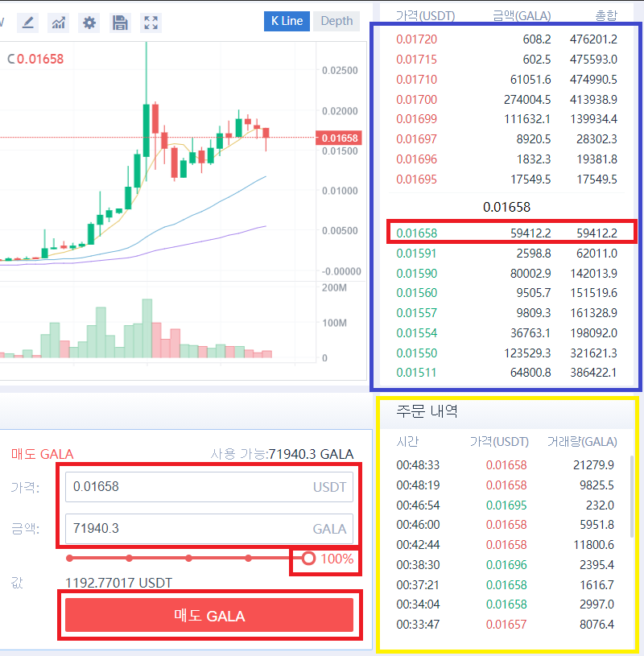Click the save chart floppy icon
The height and width of the screenshot is (656, 644).
pyautogui.click(x=120, y=23)
